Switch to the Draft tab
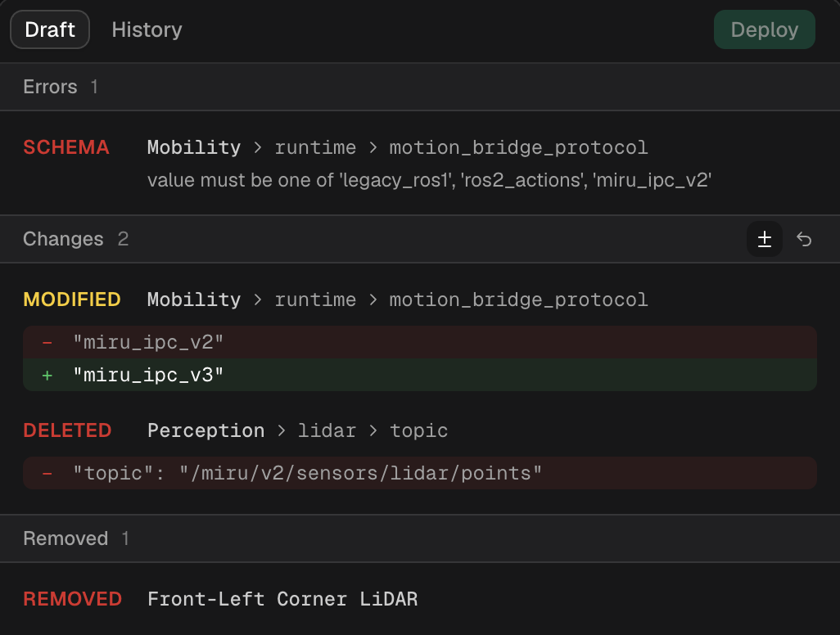 point(50,29)
